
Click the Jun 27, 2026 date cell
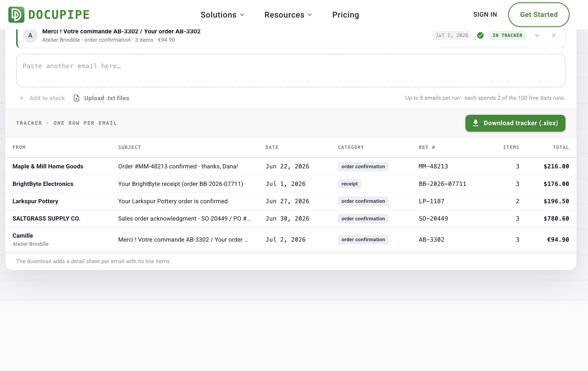pyautogui.click(x=287, y=201)
